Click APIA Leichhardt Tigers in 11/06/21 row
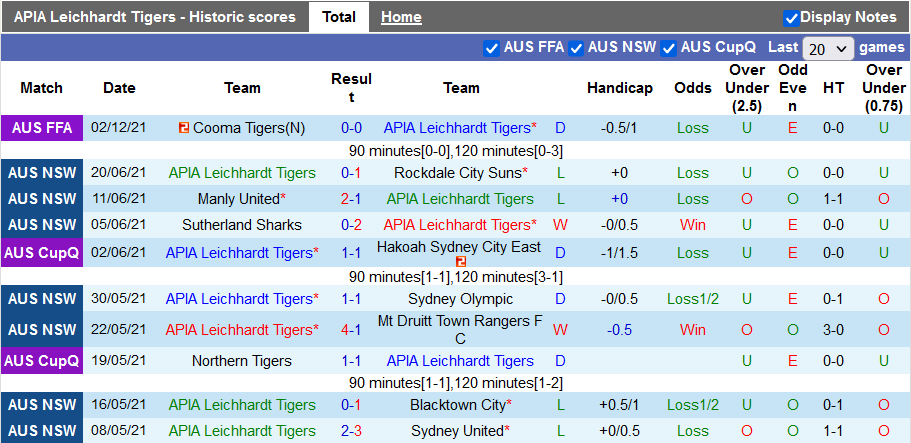The image size is (911, 443). tap(460, 199)
